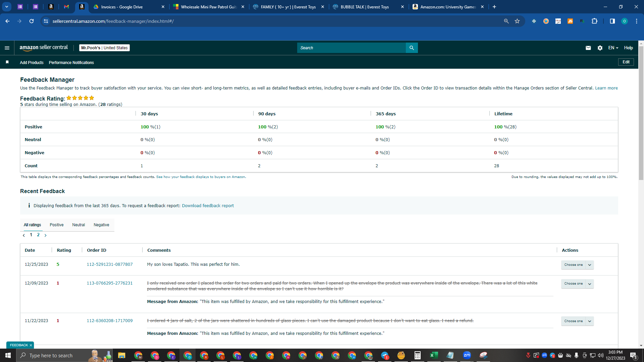Click See how your feedback displays link
644x362 pixels.
pyautogui.click(x=201, y=177)
